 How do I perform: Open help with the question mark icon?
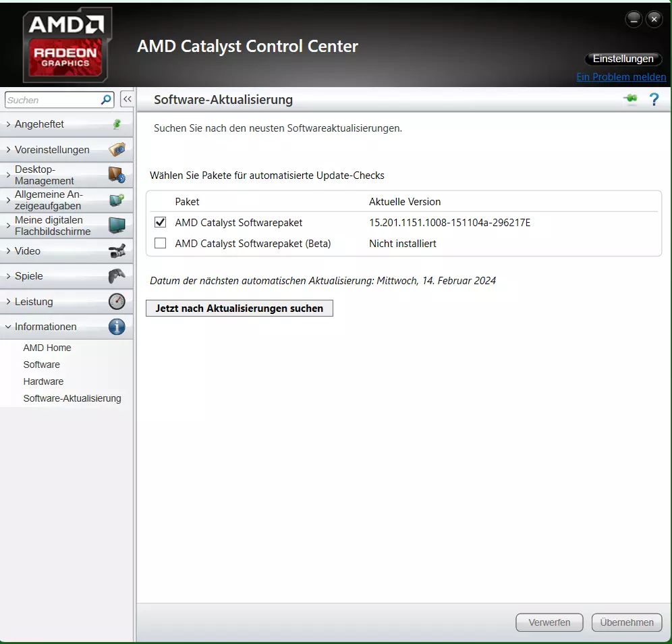[654, 99]
